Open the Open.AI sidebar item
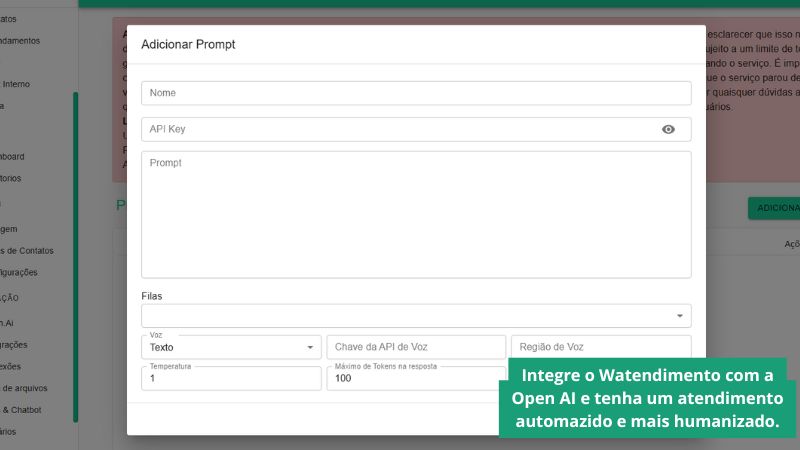Viewport: 800px width, 450px height. pos(7,323)
